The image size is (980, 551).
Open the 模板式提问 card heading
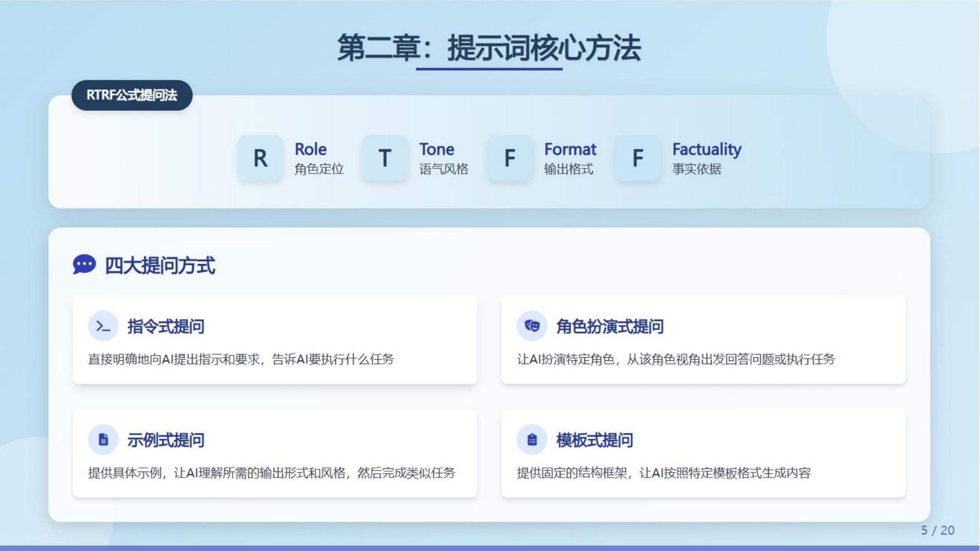pyautogui.click(x=595, y=440)
